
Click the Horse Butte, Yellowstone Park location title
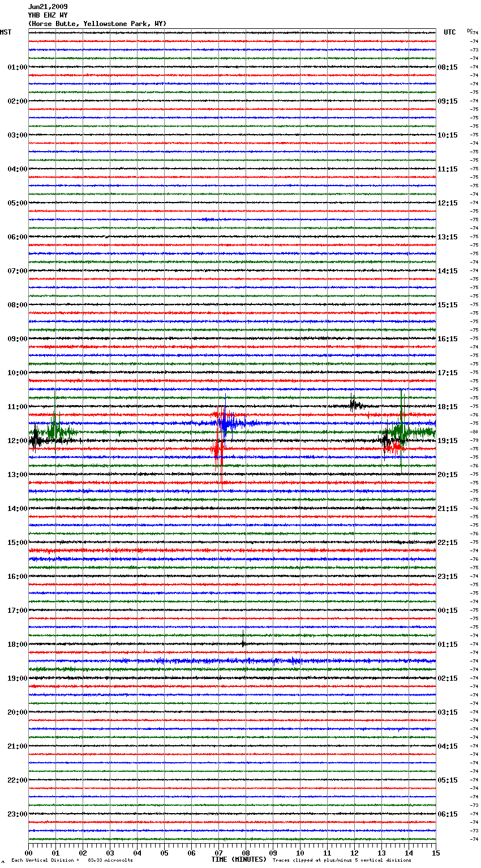(97, 24)
